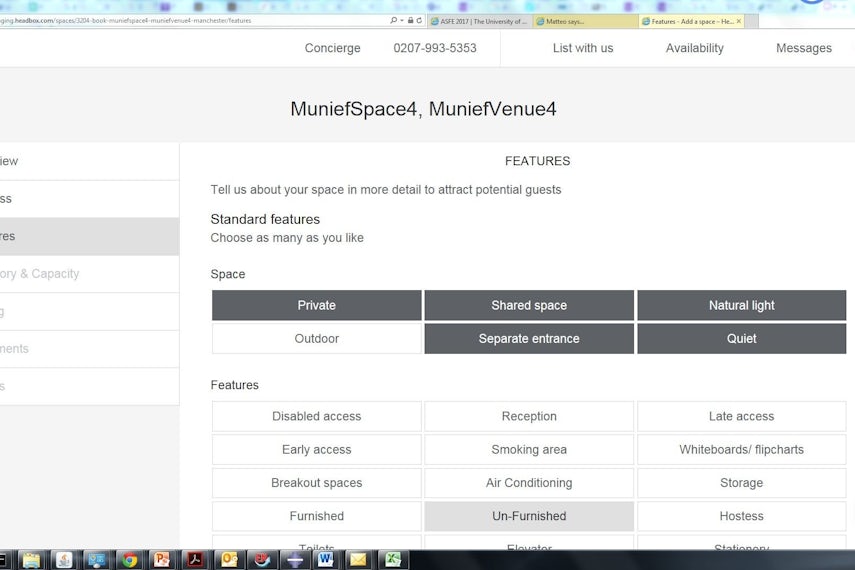Deselect the Private space option
This screenshot has height=570, width=855.
(316, 305)
